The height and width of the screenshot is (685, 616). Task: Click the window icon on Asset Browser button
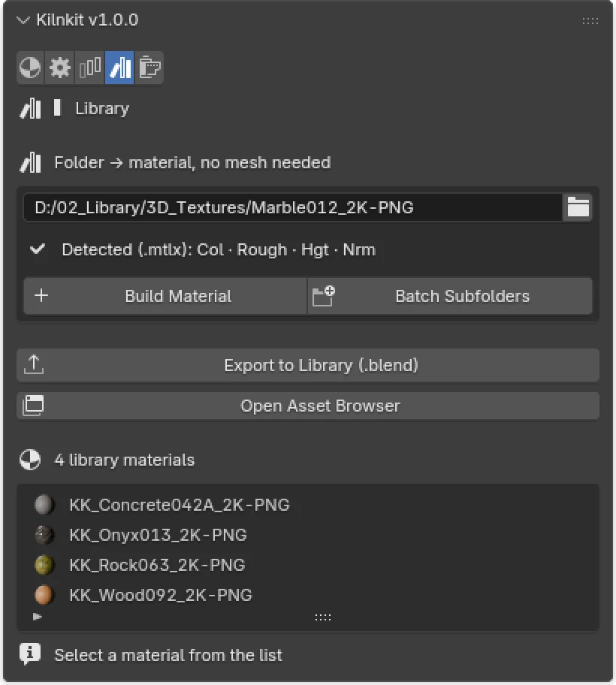33,406
